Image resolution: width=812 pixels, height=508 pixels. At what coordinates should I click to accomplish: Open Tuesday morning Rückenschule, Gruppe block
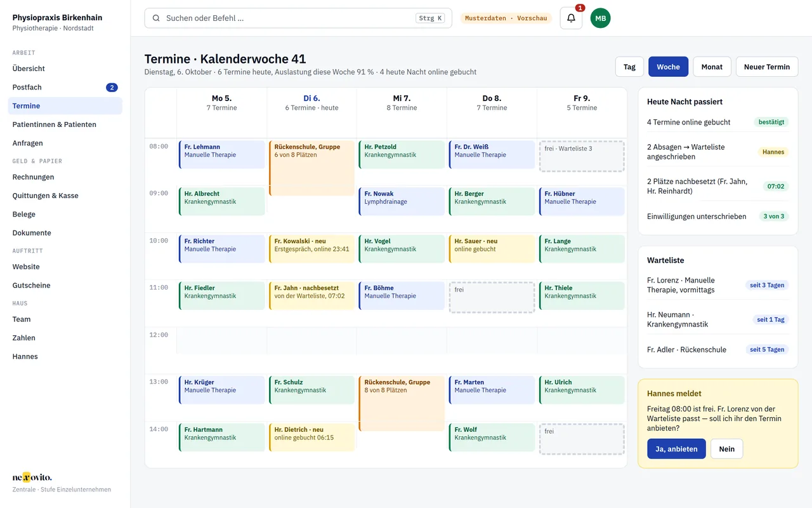(x=311, y=168)
